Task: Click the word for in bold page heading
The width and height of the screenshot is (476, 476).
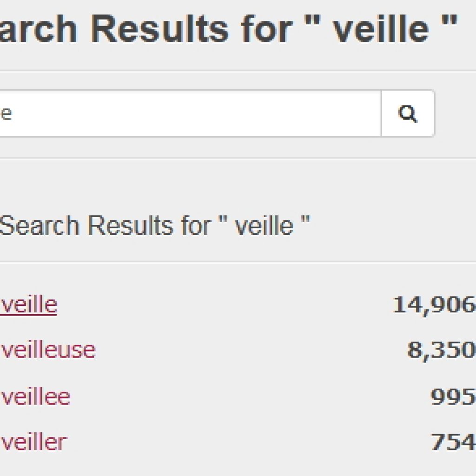Action: click(x=267, y=29)
